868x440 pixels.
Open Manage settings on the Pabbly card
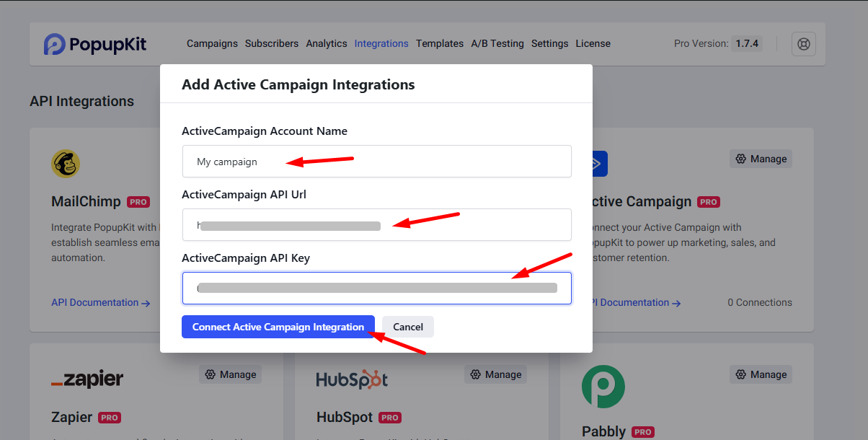click(x=760, y=374)
